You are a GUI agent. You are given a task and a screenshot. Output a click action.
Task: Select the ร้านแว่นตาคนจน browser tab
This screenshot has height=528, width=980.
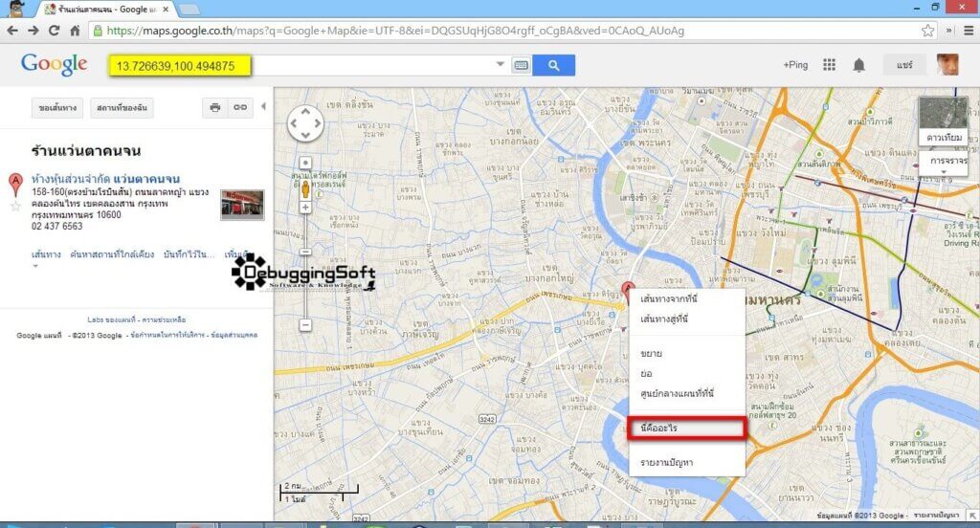point(106,10)
